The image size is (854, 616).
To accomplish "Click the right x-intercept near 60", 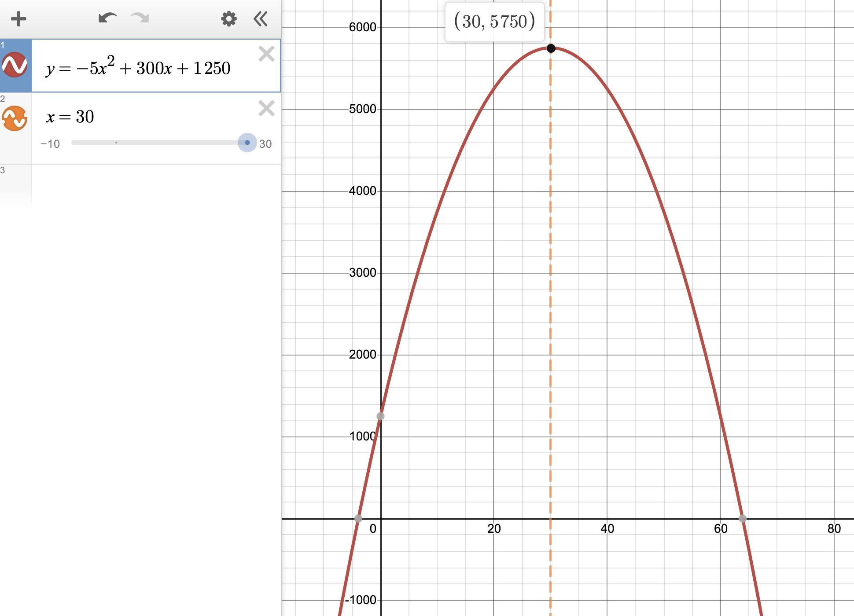I will 742,519.
